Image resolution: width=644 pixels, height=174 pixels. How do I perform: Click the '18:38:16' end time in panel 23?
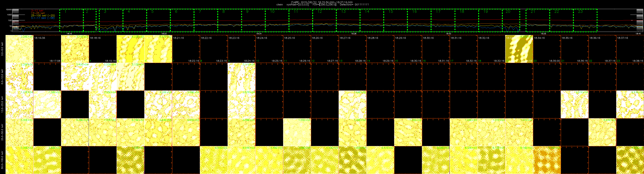coord(638,61)
